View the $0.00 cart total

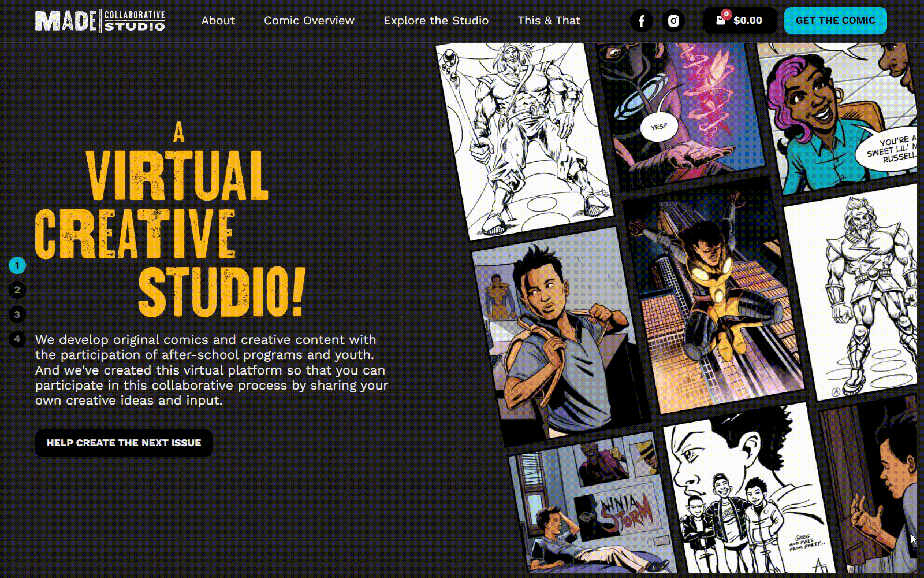(x=747, y=21)
